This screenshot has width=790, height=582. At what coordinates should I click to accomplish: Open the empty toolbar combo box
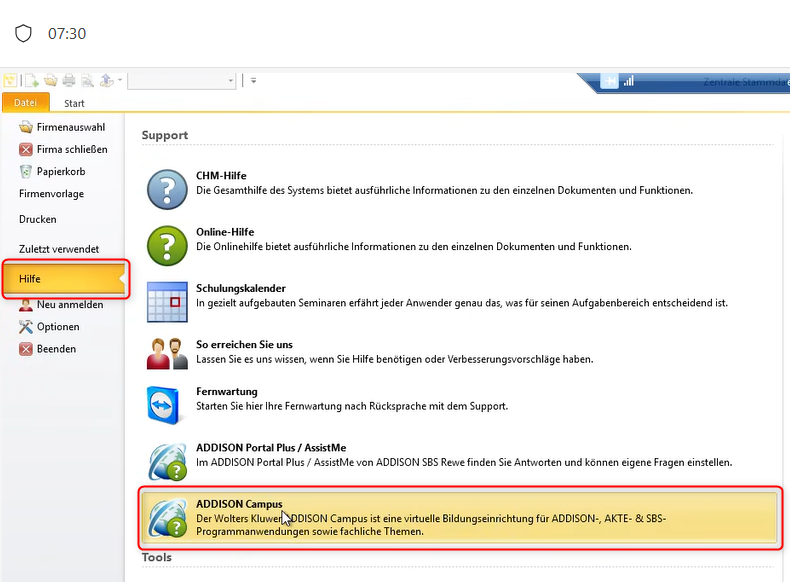click(x=182, y=81)
